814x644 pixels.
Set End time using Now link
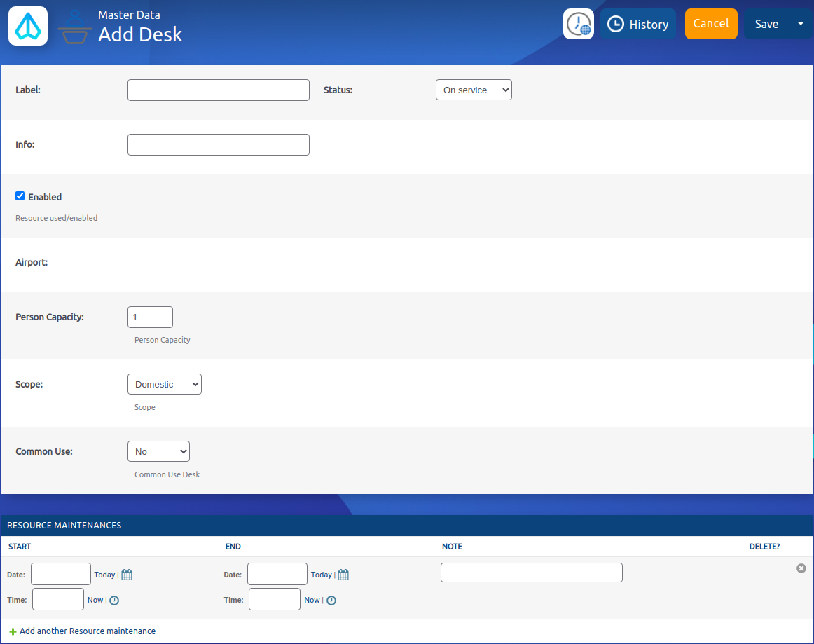pos(312,600)
